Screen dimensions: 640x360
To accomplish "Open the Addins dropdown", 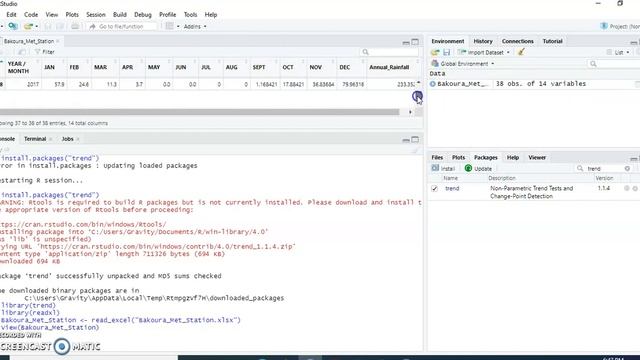I will click(x=195, y=27).
